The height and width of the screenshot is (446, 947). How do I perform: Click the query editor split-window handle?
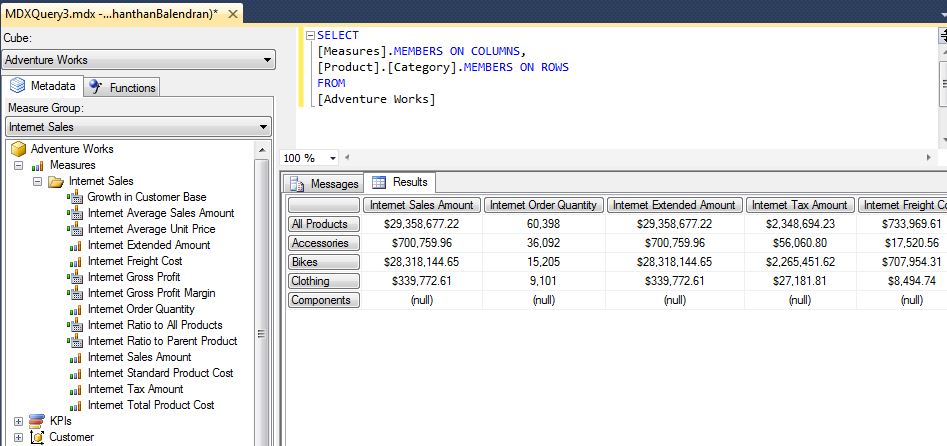pos(942,36)
